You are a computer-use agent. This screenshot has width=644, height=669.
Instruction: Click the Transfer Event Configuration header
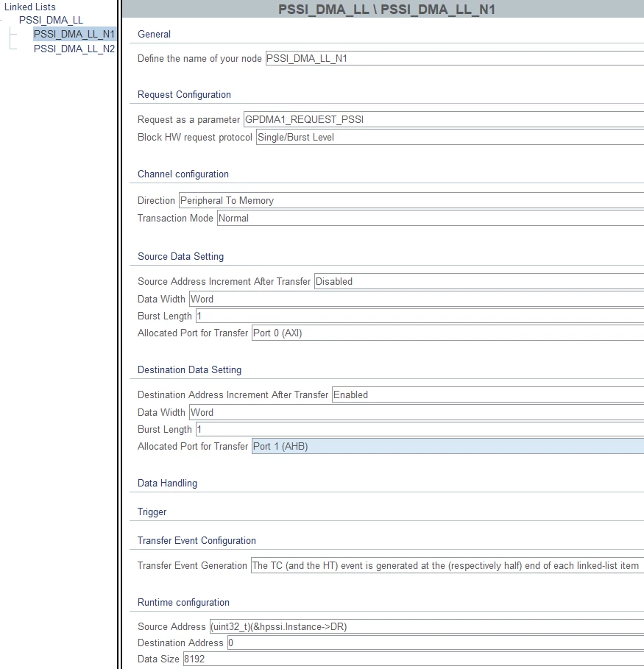(197, 541)
